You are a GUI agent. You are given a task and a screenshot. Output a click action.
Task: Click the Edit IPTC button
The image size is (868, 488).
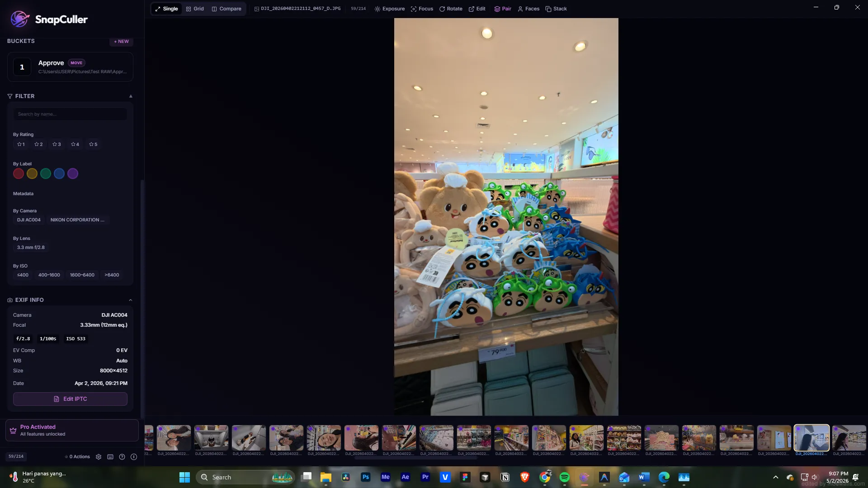(x=70, y=399)
